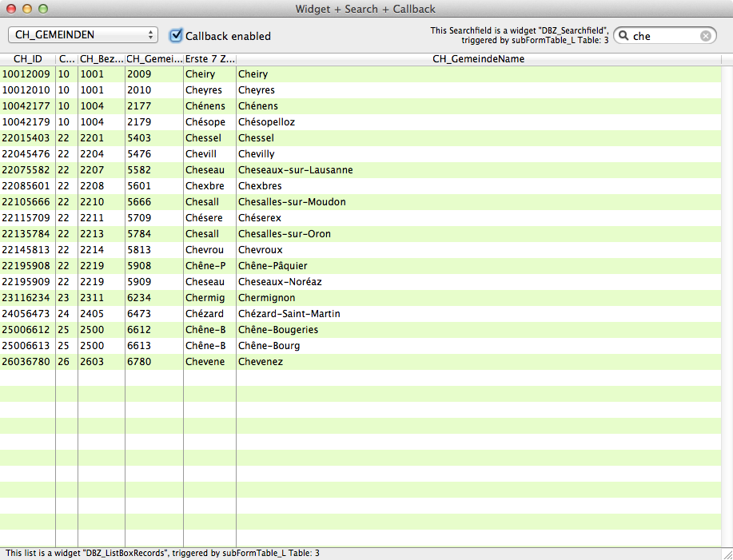
Task: Click the ID cell 23116234
Action: click(x=26, y=298)
